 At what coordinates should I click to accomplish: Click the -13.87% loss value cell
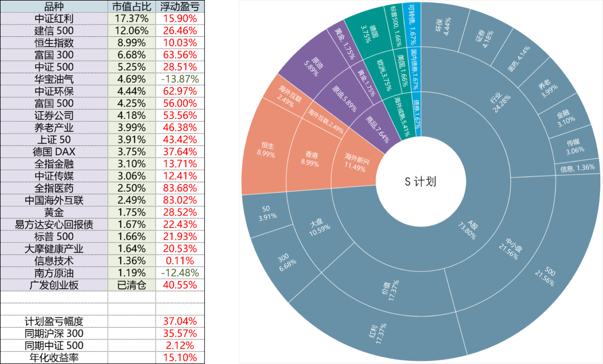179,79
